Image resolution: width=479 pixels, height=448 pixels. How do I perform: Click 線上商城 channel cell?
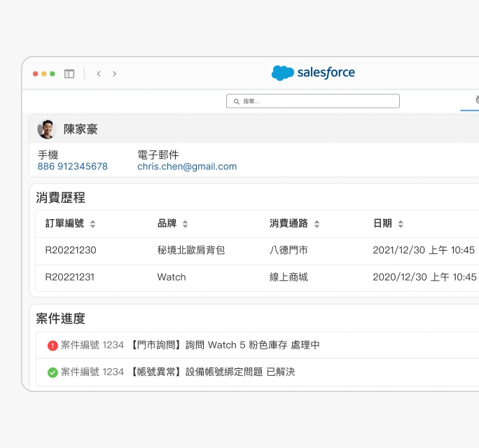click(289, 277)
